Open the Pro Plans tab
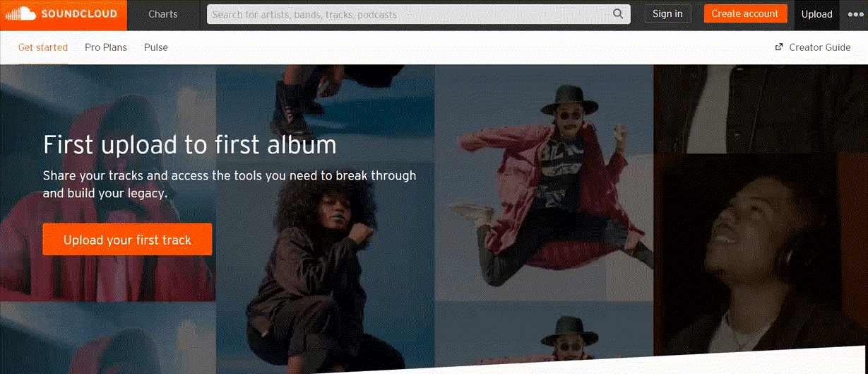This screenshot has height=374, width=868. coord(106,47)
